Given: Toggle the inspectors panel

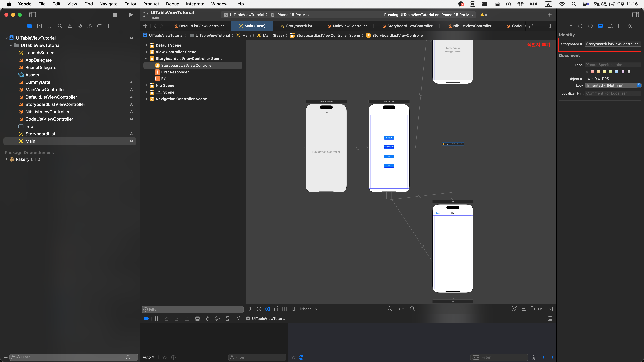Looking at the screenshot, I should pos(635,15).
